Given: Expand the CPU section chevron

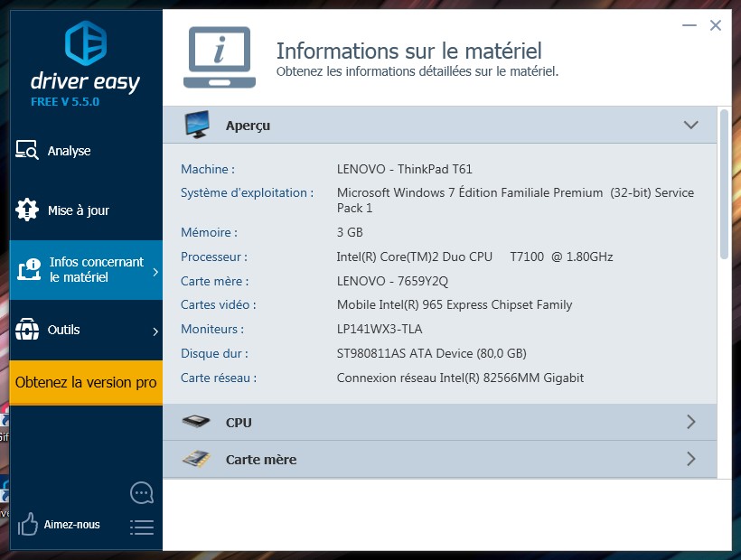Looking at the screenshot, I should tap(691, 422).
